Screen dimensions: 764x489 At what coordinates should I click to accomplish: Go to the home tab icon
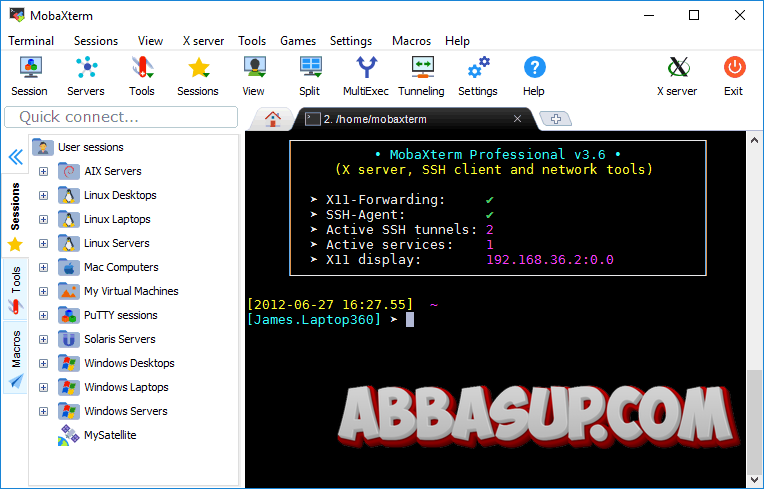(272, 119)
